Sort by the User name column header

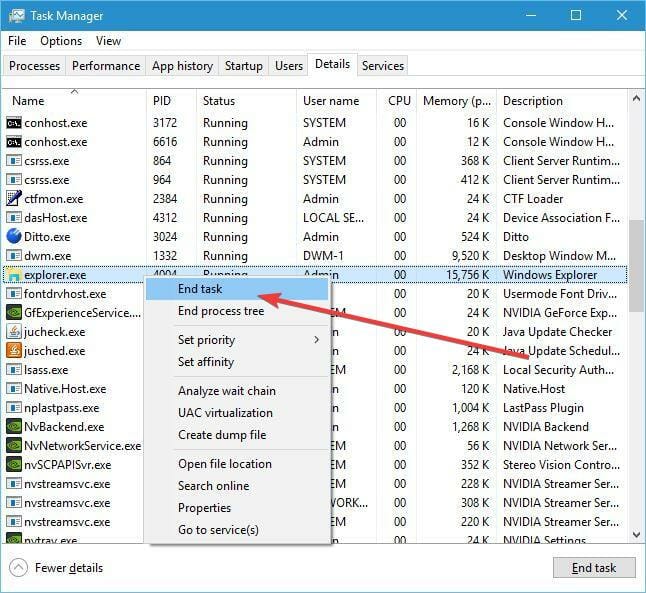(336, 101)
